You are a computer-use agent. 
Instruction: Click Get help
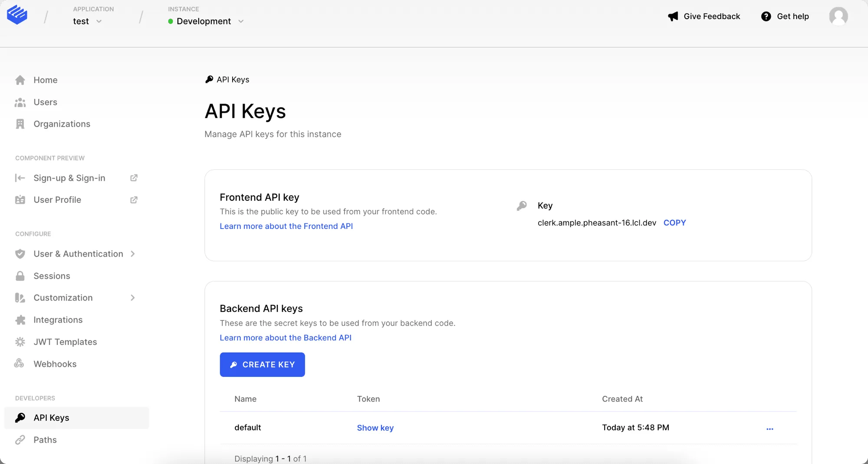click(x=792, y=16)
